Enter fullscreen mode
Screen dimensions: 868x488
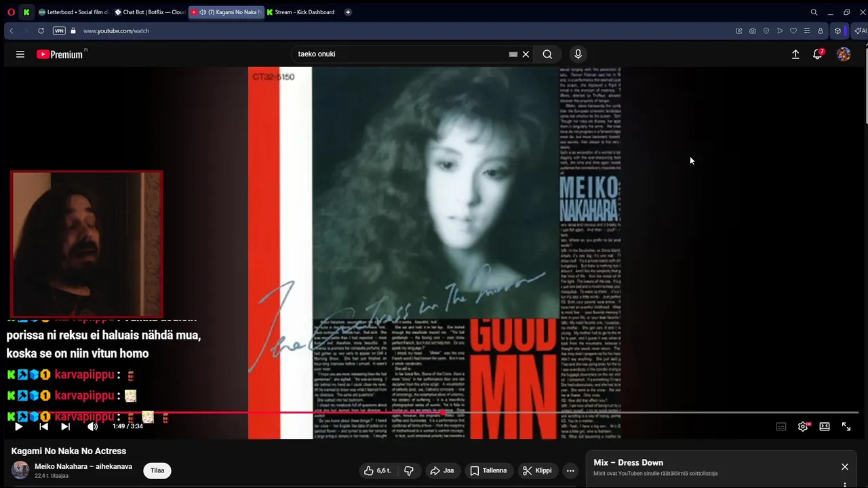tap(846, 426)
